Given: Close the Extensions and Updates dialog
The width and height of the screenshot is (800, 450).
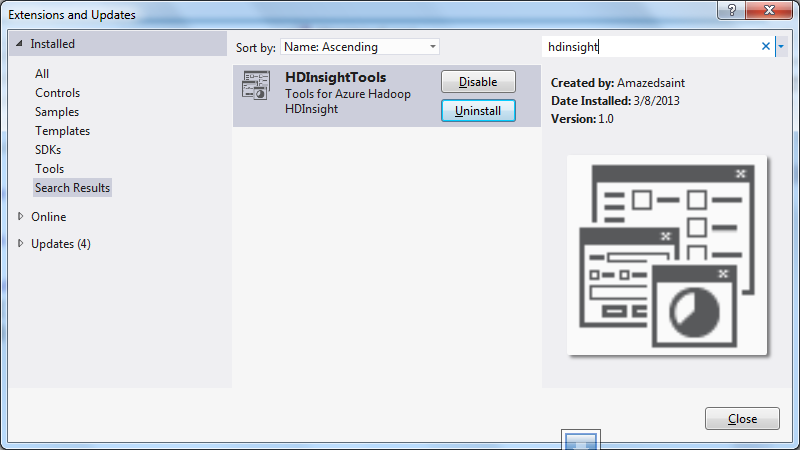Looking at the screenshot, I should (742, 418).
